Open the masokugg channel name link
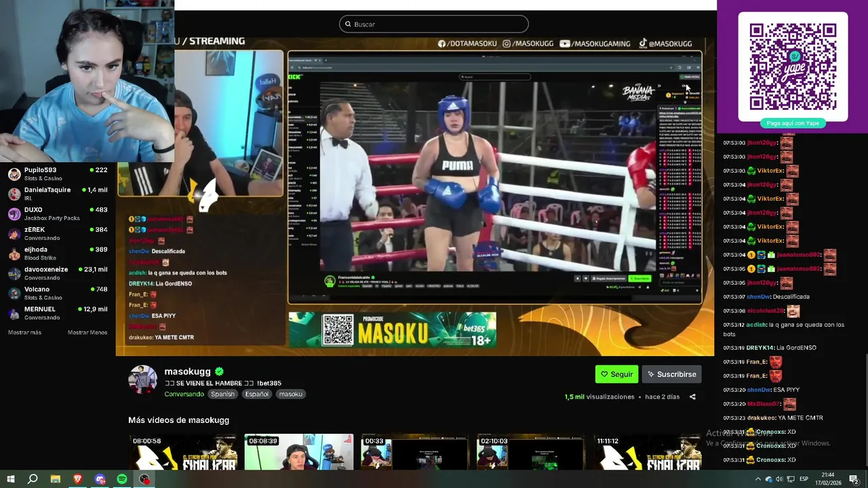The width and height of the screenshot is (868, 488). click(187, 371)
